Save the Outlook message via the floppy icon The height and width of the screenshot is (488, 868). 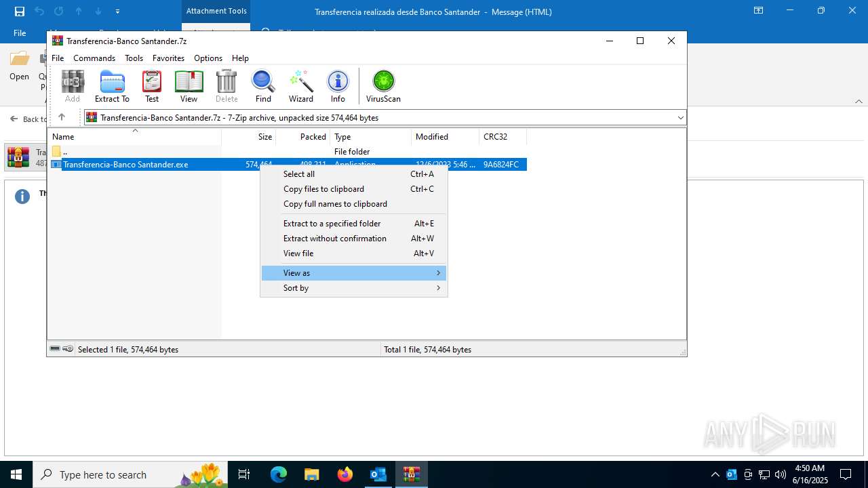[20, 12]
